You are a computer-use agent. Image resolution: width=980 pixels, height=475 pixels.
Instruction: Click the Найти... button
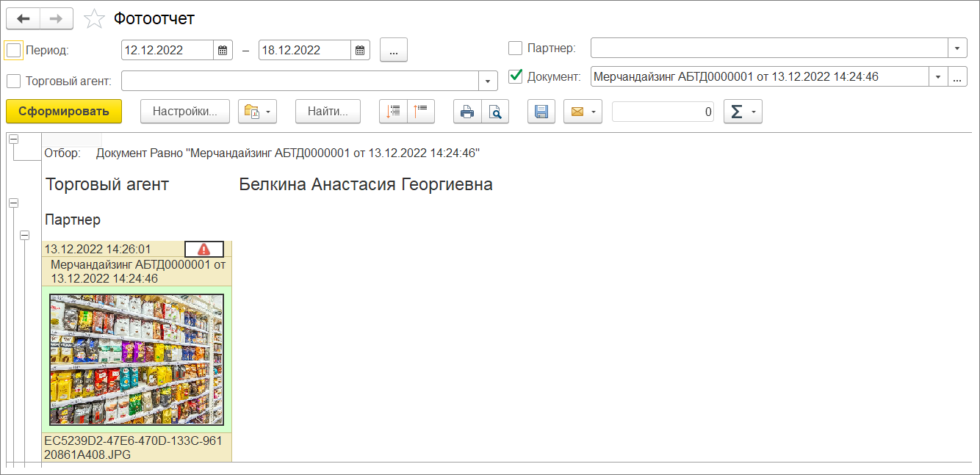[x=328, y=112]
